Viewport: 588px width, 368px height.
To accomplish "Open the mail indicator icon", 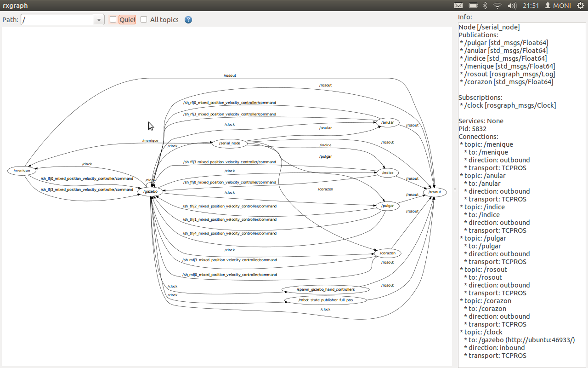I will coord(458,6).
